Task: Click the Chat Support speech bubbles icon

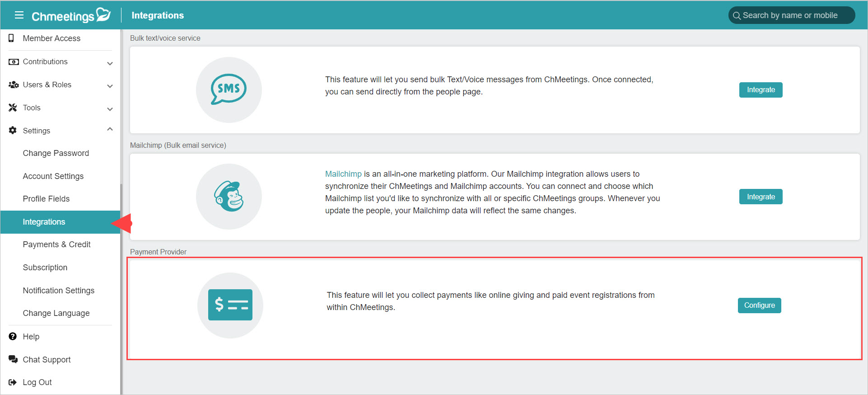Action: (13, 360)
